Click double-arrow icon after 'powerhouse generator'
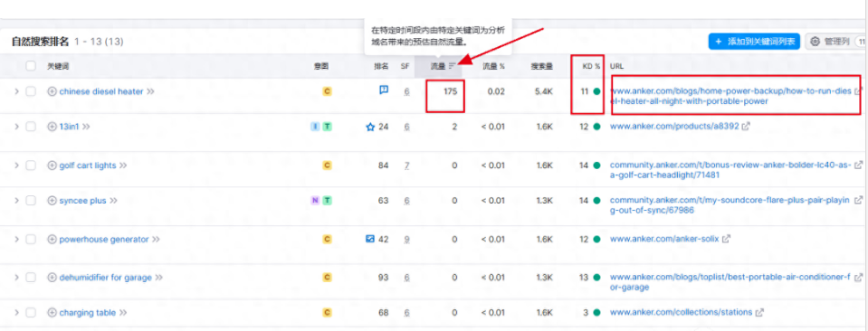Image resolution: width=868 pixels, height=331 pixels. 156,240
